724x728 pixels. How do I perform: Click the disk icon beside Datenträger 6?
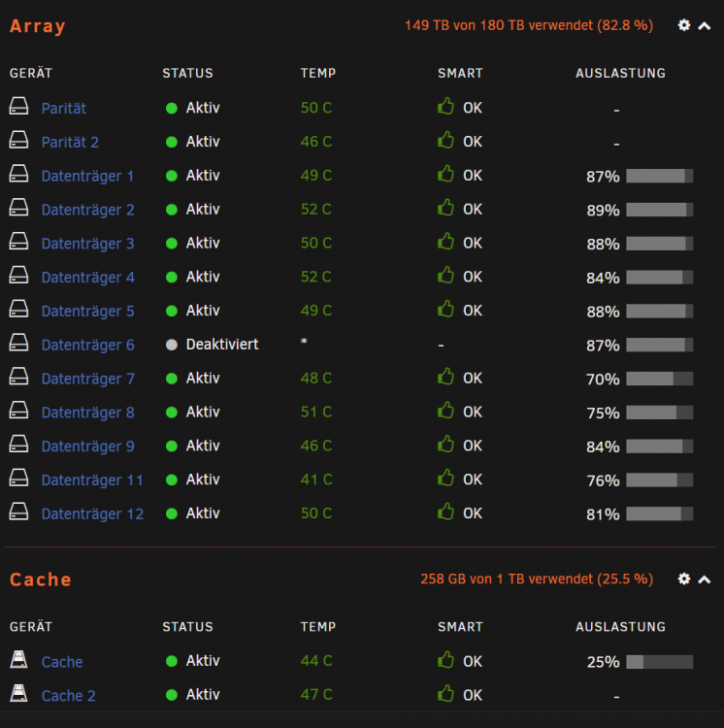[18, 343]
